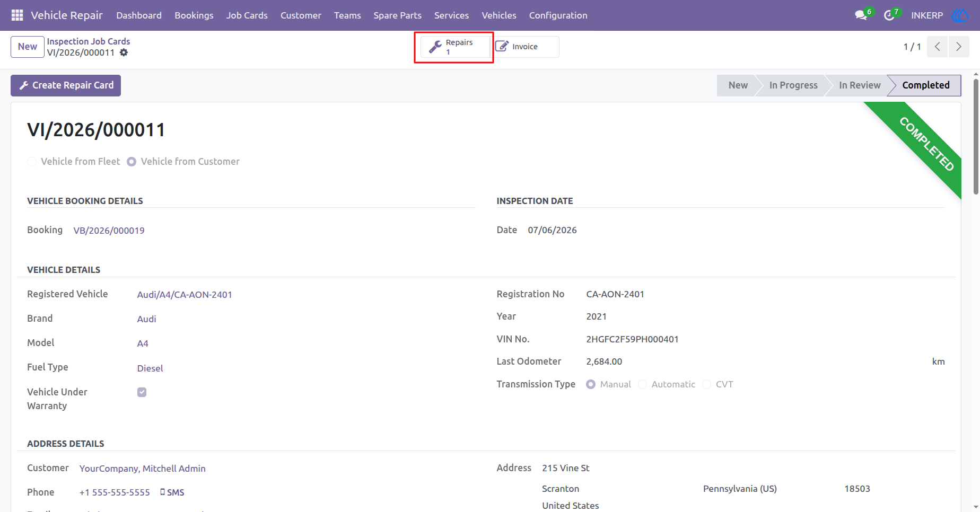
Task: Select the Vehicle from Customer radio option
Action: 132,162
